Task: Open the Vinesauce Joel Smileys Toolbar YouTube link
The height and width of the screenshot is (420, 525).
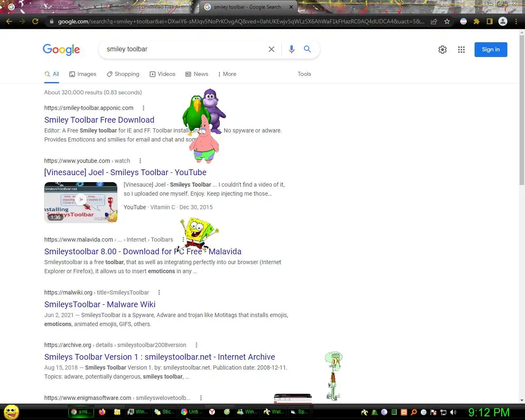Action: 125,172
